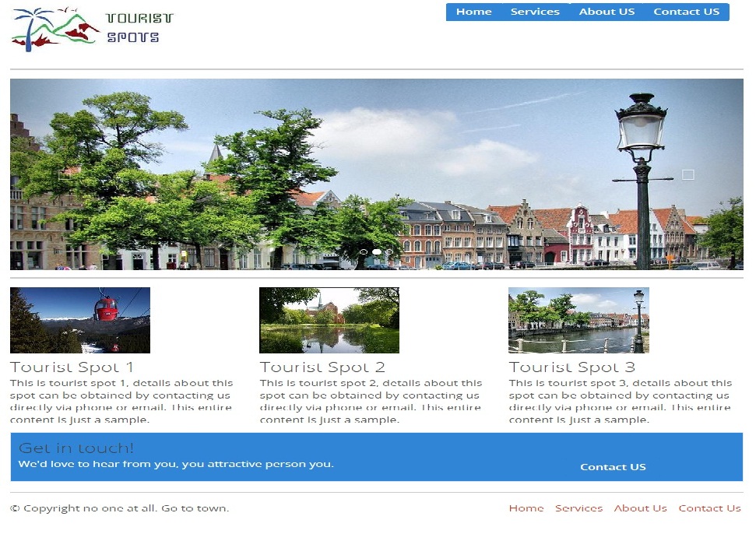Click the About Us link in the footer

coord(640,508)
